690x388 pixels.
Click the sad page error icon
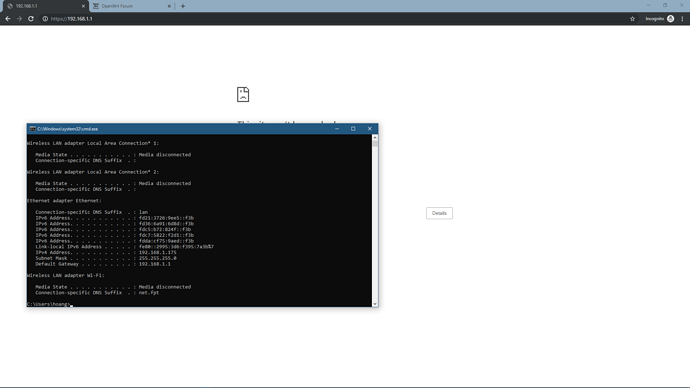coord(243,94)
